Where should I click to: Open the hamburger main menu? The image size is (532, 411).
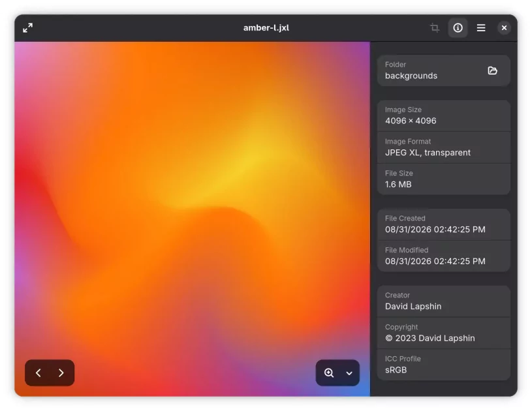(x=481, y=28)
